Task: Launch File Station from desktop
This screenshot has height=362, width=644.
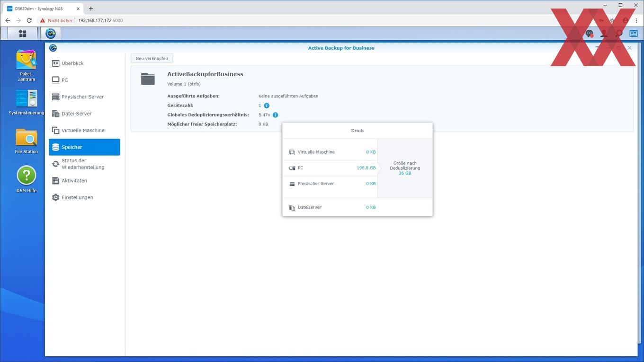Action: coord(26,141)
